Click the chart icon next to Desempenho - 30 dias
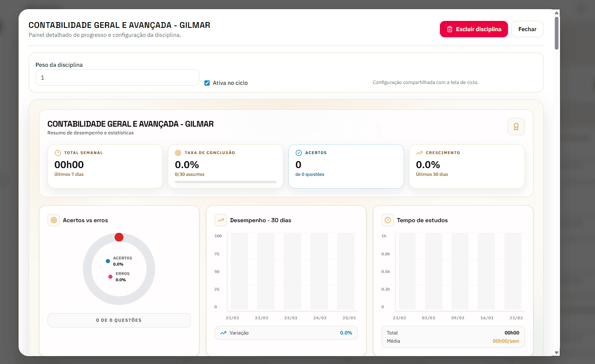595x364 pixels. (x=221, y=220)
